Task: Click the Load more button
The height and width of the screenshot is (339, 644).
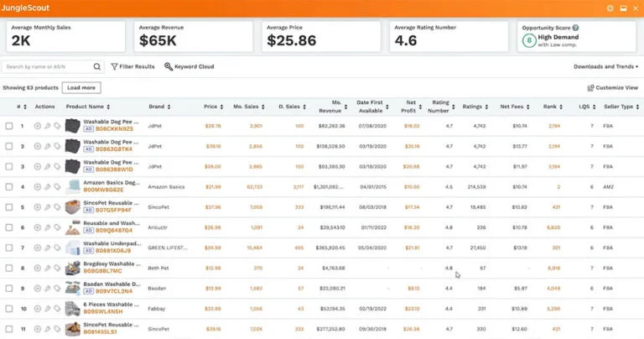Action: click(x=81, y=87)
